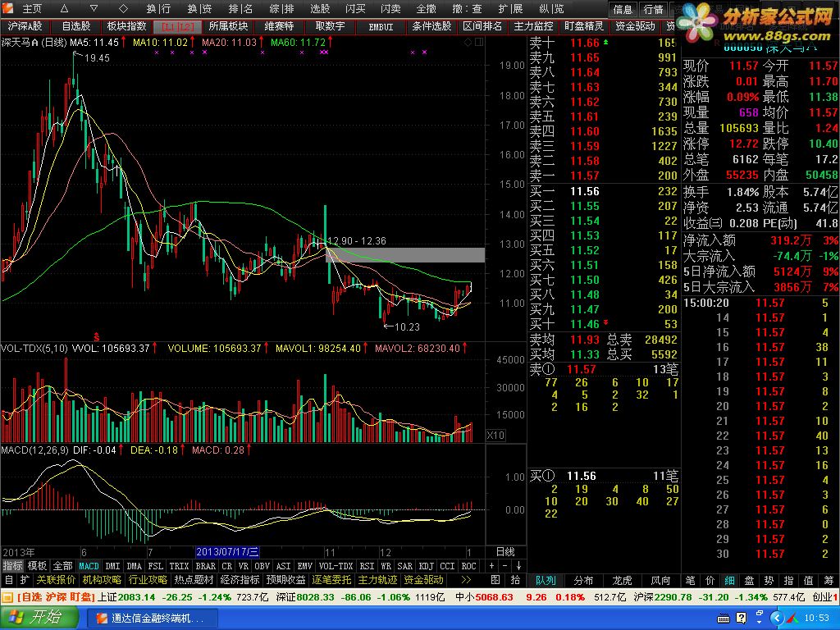Expand more options with >> chevron
Image resolution: width=840 pixels, height=630 pixels.
pyautogui.click(x=466, y=580)
